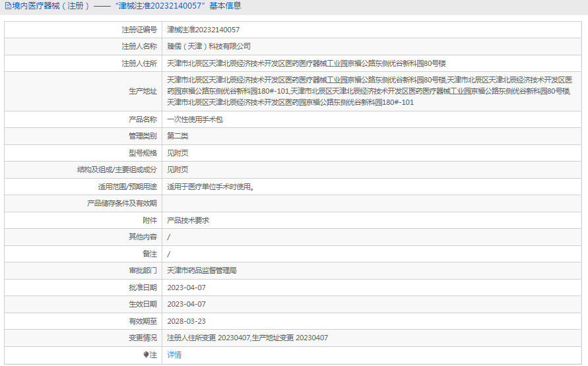Viewport: 588px width, 366px height.
Task: Click the bulb icon beside 注 label
Action: [146, 355]
